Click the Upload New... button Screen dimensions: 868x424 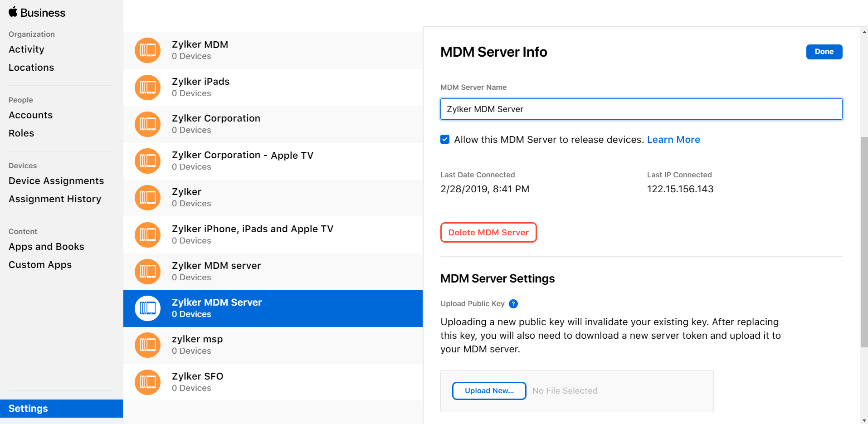(489, 391)
